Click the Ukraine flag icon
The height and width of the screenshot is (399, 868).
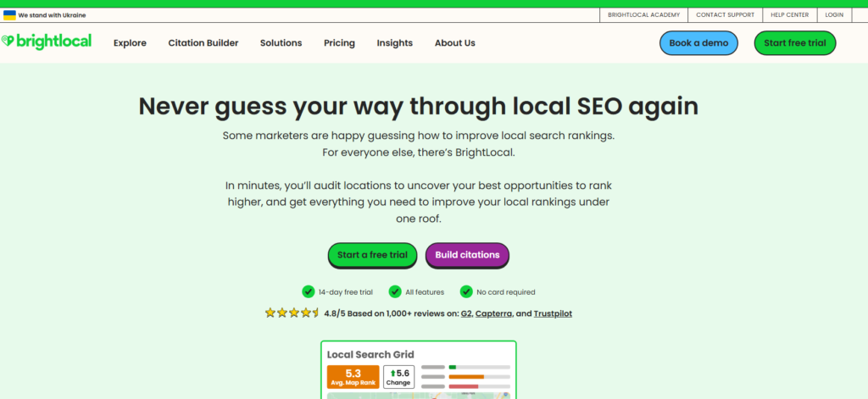pyautogui.click(x=9, y=15)
